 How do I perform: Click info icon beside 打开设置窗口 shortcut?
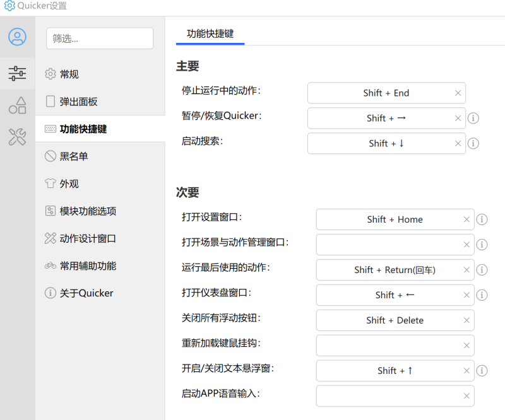coord(482,219)
